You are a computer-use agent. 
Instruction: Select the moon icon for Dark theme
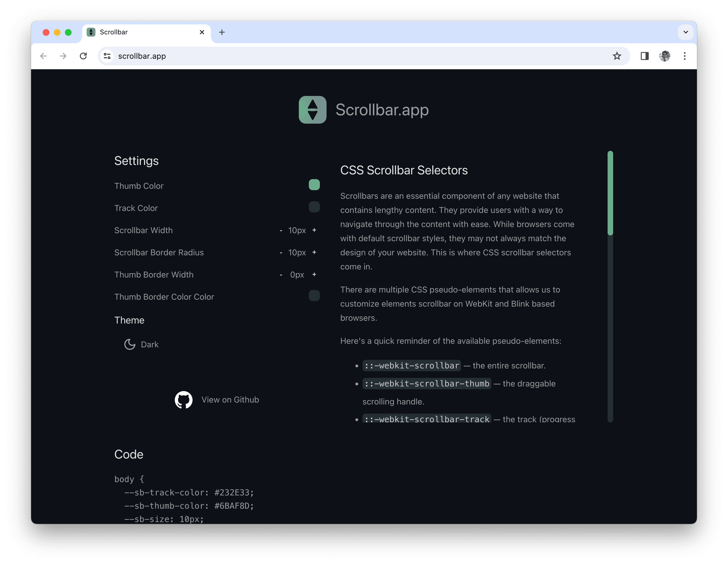click(x=129, y=344)
